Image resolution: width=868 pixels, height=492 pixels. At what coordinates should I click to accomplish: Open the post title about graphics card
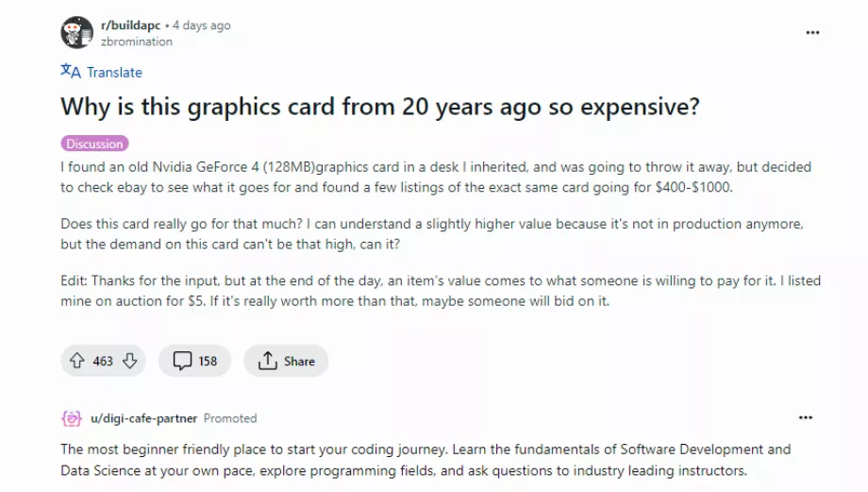[379, 107]
